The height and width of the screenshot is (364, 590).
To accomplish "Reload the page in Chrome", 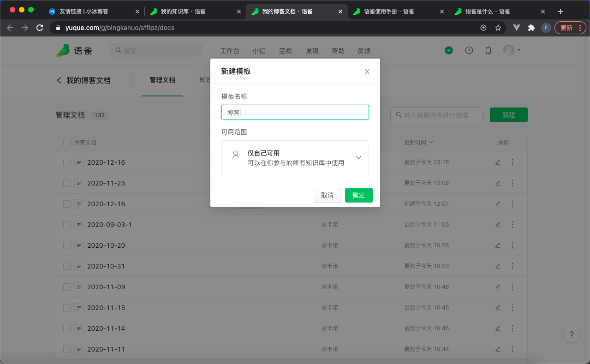I will click(40, 28).
